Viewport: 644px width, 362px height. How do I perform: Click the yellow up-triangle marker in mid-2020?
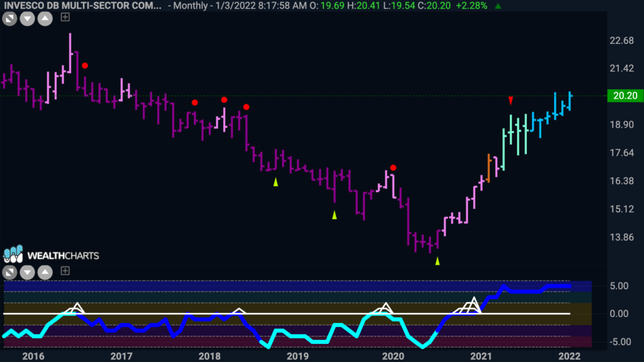[x=438, y=261]
